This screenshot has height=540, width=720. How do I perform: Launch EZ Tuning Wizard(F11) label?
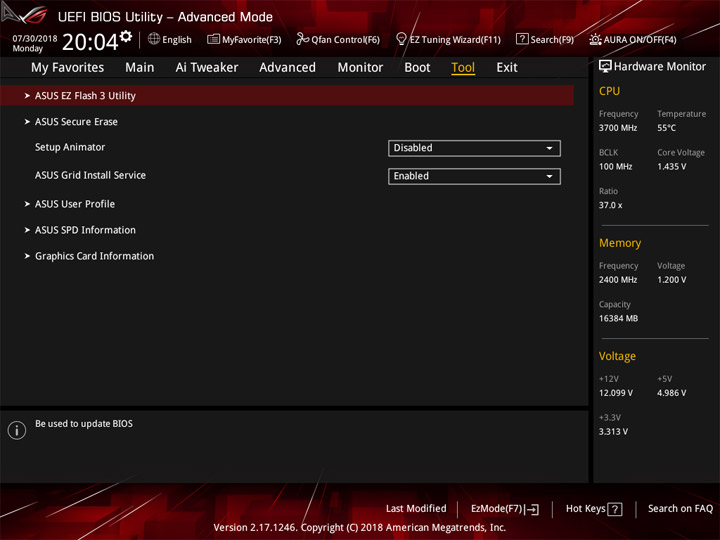455,39
